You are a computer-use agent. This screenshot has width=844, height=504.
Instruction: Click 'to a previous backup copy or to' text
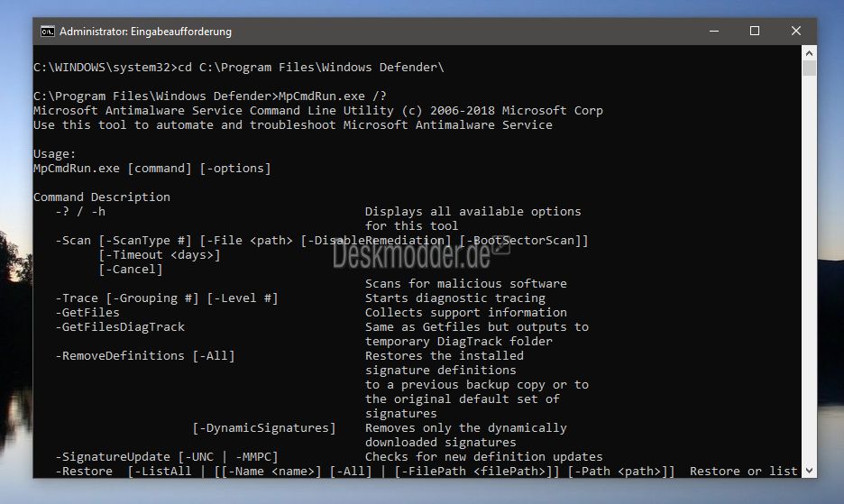(477, 384)
